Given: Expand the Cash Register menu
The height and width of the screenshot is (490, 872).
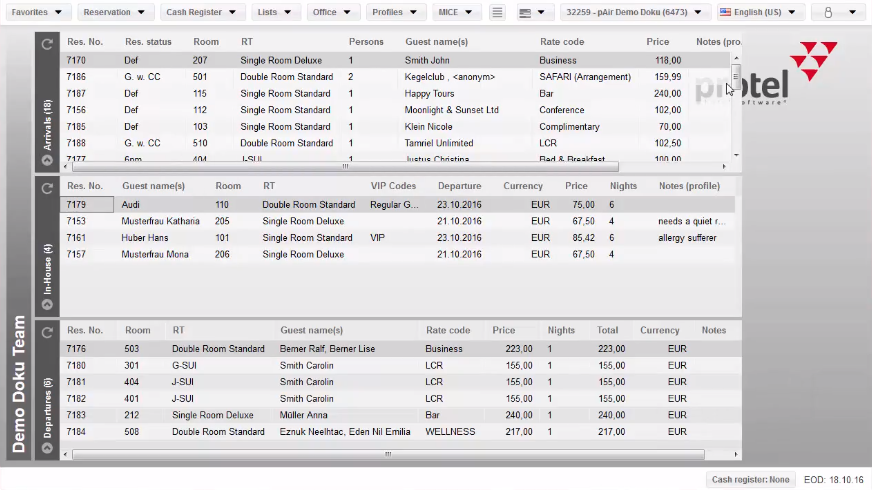Looking at the screenshot, I should point(201,12).
